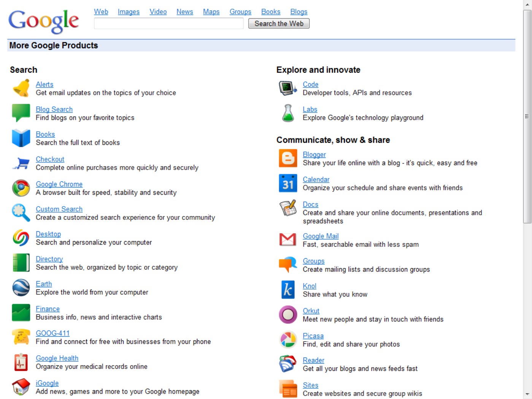Click the orange Sites icon

point(288,389)
